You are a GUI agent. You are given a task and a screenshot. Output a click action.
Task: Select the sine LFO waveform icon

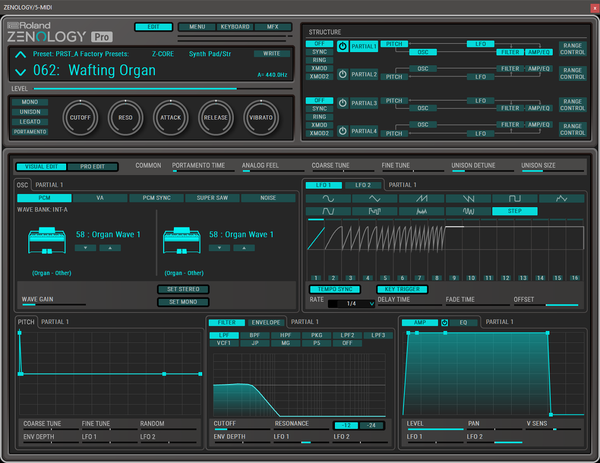click(x=328, y=198)
